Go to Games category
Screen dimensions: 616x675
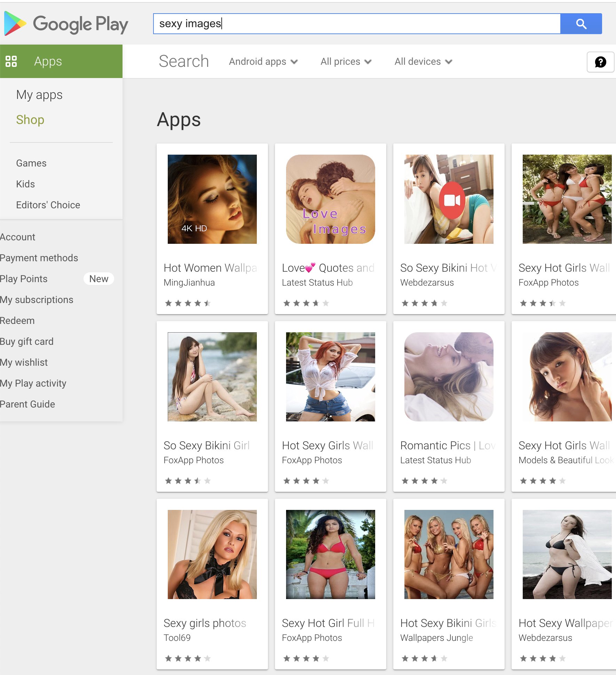point(31,163)
